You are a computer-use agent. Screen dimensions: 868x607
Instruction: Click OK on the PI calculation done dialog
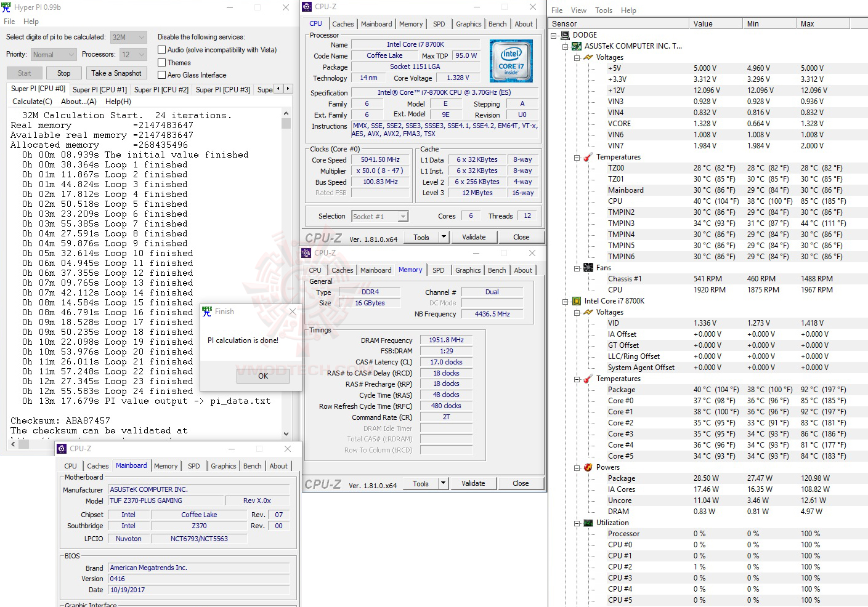pos(262,376)
